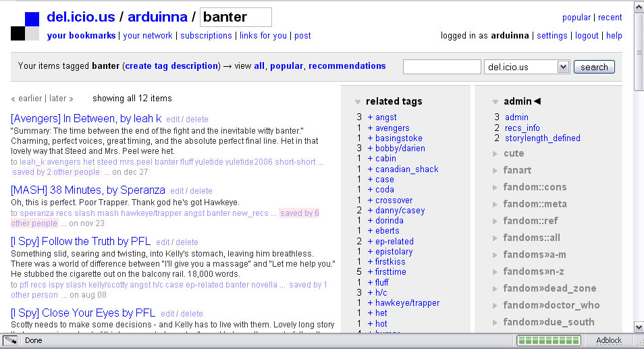
Task: Open the recent link in the header
Action: [x=610, y=18]
